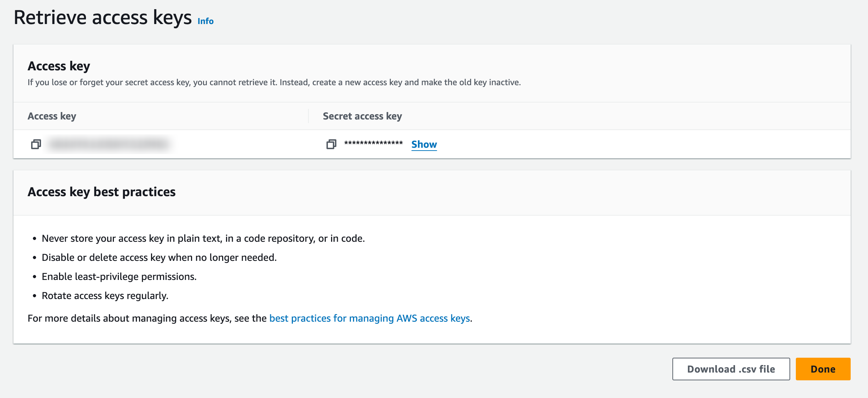Copy the secret access key

pos(331,144)
